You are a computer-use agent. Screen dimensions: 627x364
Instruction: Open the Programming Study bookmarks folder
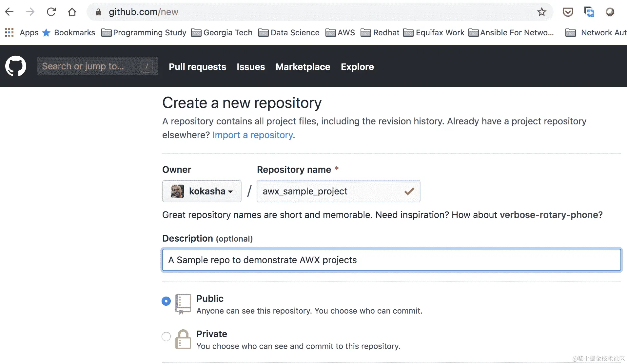tap(144, 33)
